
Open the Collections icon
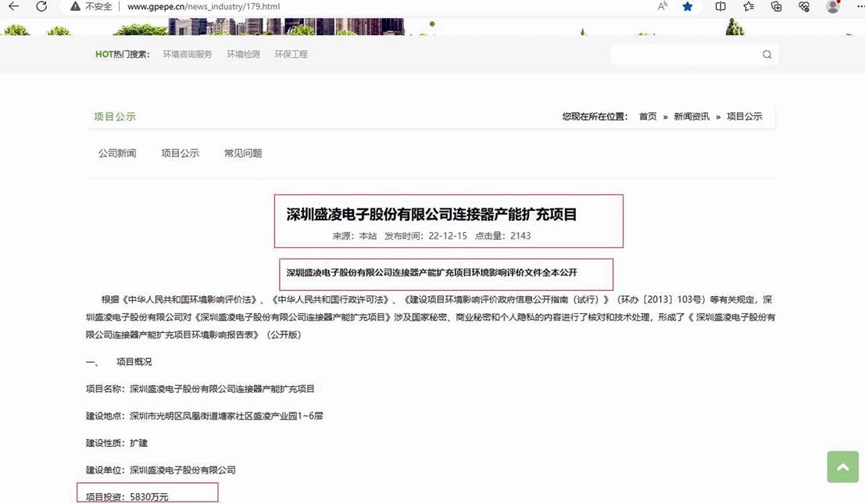pos(776,6)
